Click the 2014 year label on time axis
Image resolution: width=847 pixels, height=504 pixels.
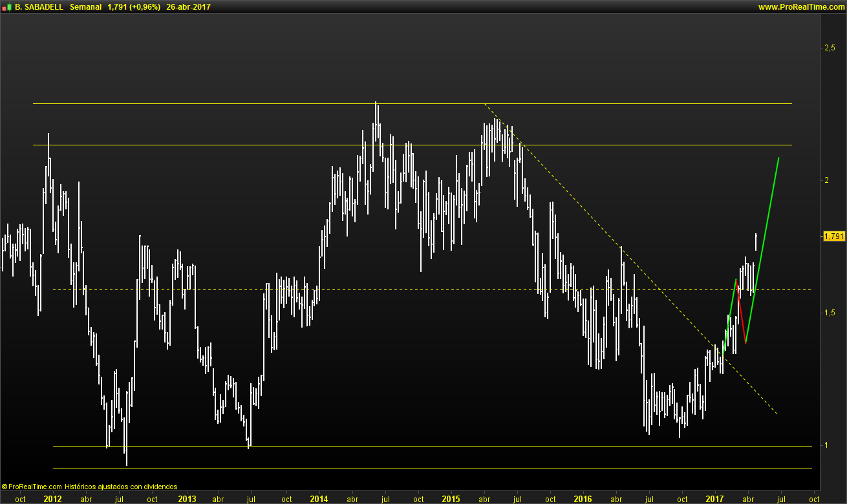click(x=319, y=499)
